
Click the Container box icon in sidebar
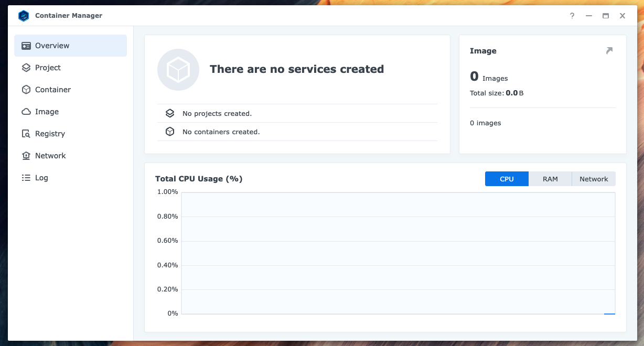tap(26, 90)
